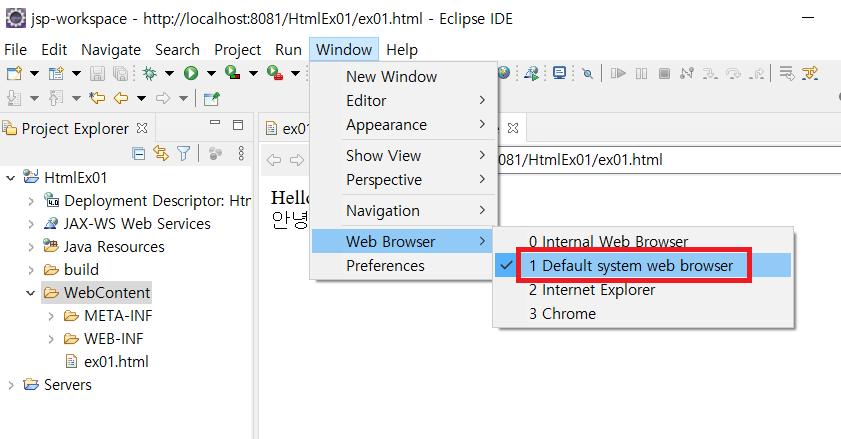Click Collapse All in Project Explorer
Screen dimensions: 841x439
pos(138,154)
